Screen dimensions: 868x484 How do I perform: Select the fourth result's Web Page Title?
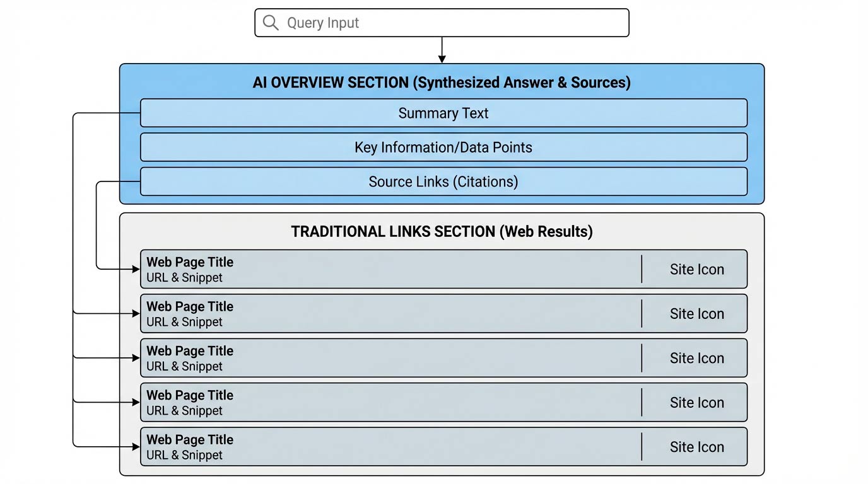coord(189,395)
